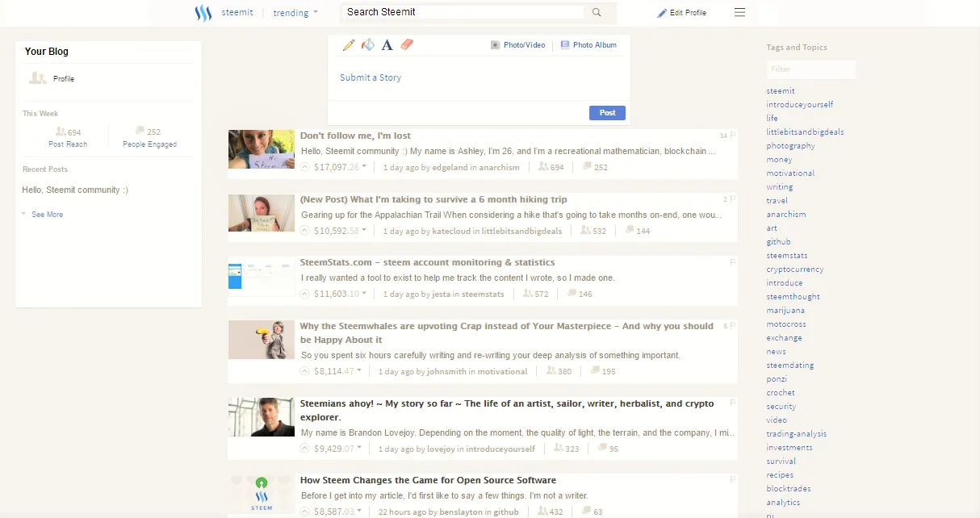This screenshot has width=980, height=518.
Task: Click the search magnifier icon
Action: tap(597, 13)
